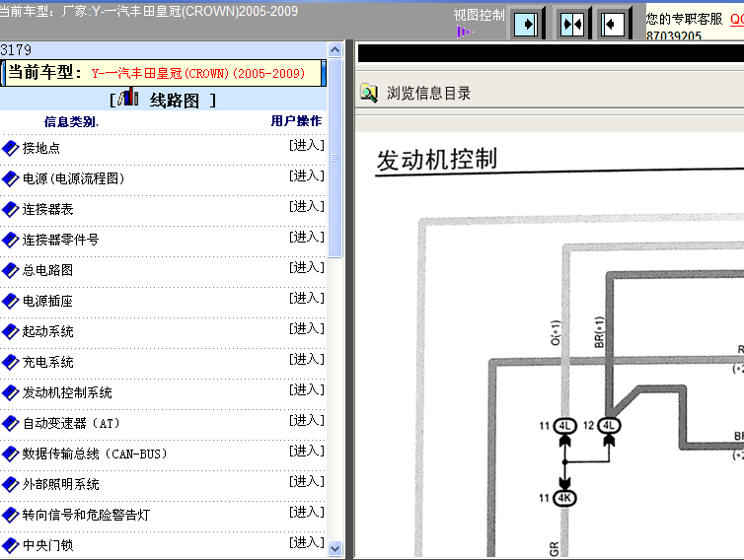Image resolution: width=744 pixels, height=560 pixels.
Task: Open [进入] link for 转向信号和危险警告灯
Action: [x=307, y=513]
